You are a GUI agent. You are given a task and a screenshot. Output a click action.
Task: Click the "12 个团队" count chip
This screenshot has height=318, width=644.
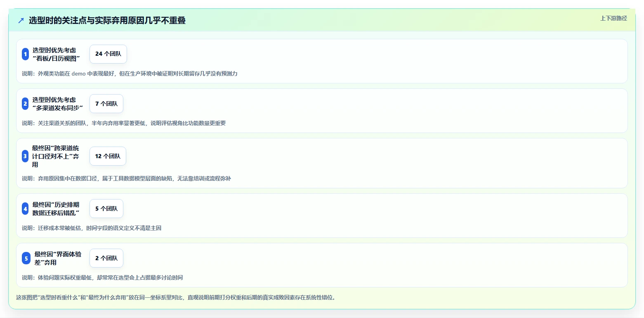coord(108,156)
